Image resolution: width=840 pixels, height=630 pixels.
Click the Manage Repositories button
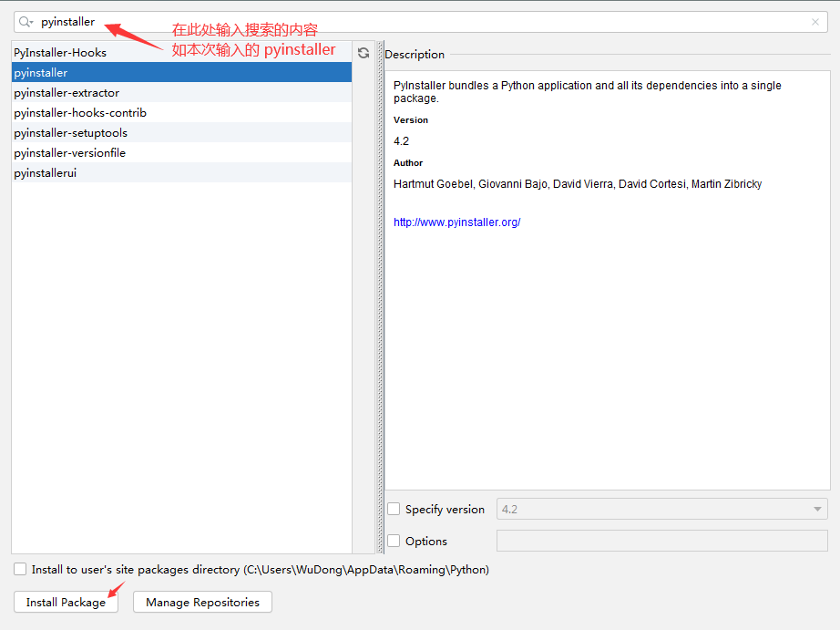202,602
